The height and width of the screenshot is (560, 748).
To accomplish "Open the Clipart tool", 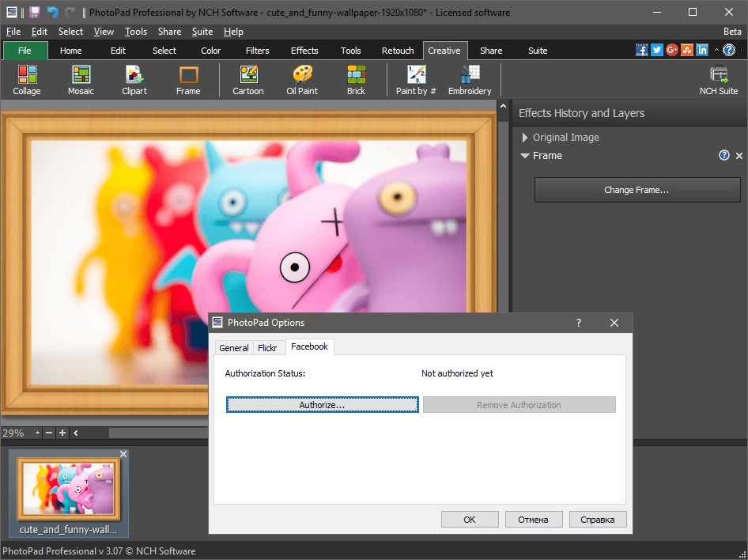I will click(134, 80).
